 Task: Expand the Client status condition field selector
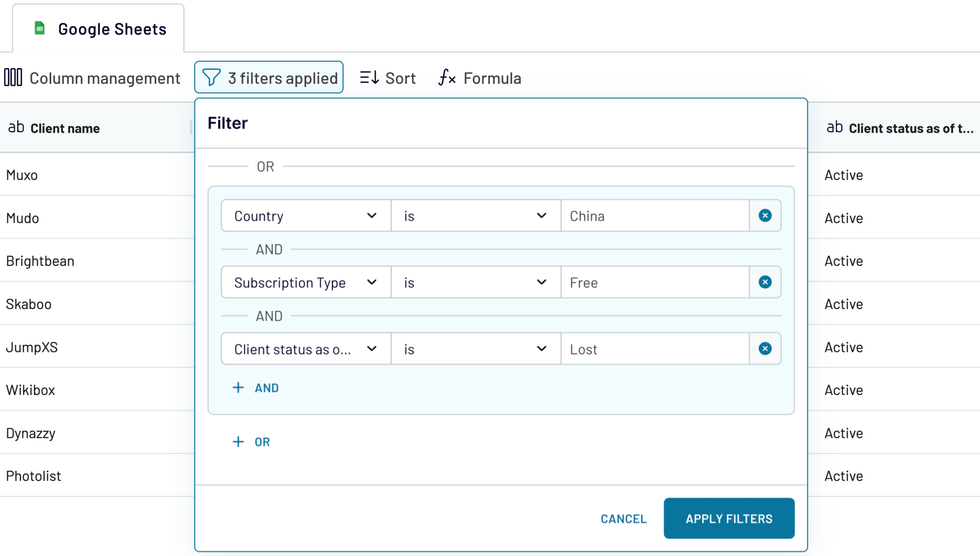click(372, 349)
